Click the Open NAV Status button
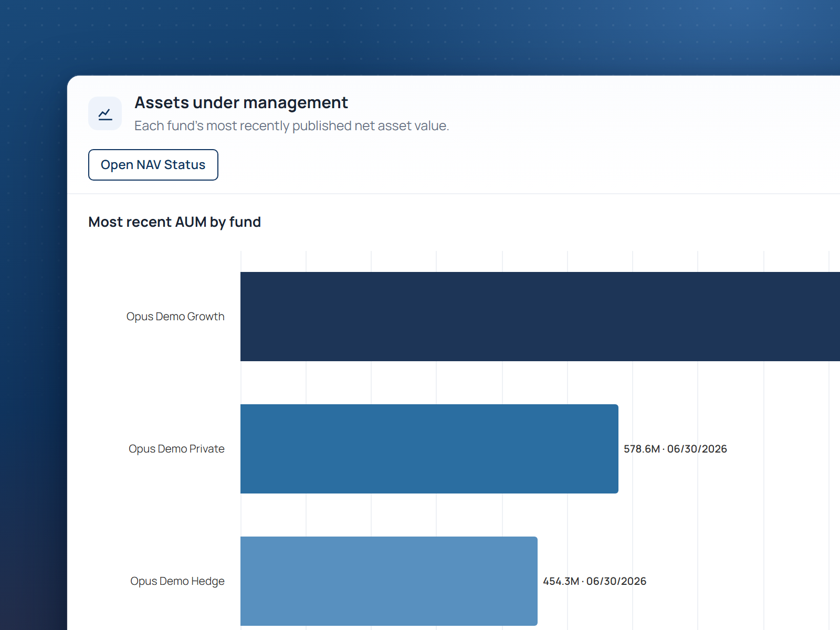The height and width of the screenshot is (630, 840). tap(153, 165)
